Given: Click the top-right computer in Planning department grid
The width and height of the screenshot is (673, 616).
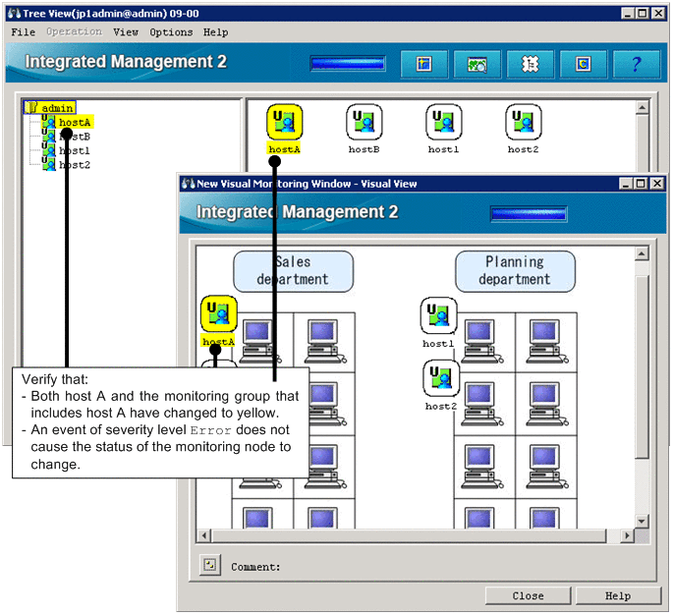Looking at the screenshot, I should pos(547,342).
